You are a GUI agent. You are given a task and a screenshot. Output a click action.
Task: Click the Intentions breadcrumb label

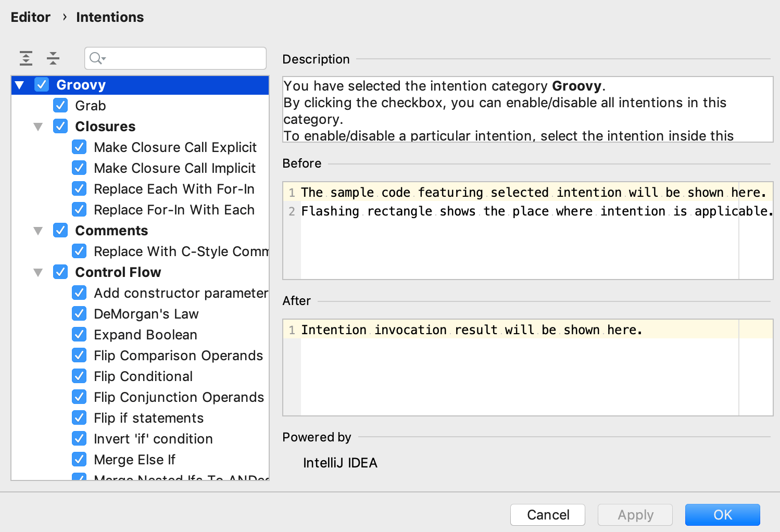point(109,17)
